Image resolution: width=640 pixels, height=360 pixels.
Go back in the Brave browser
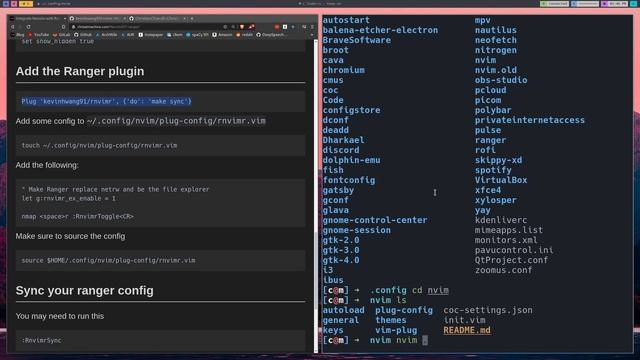[13, 27]
